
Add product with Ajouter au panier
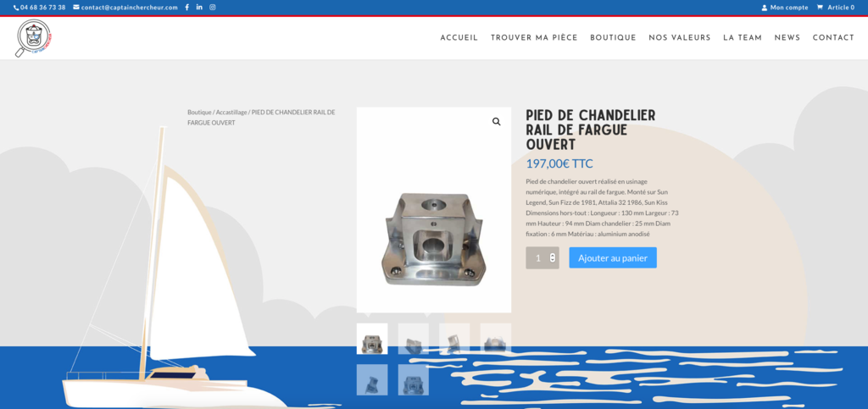pos(613,257)
